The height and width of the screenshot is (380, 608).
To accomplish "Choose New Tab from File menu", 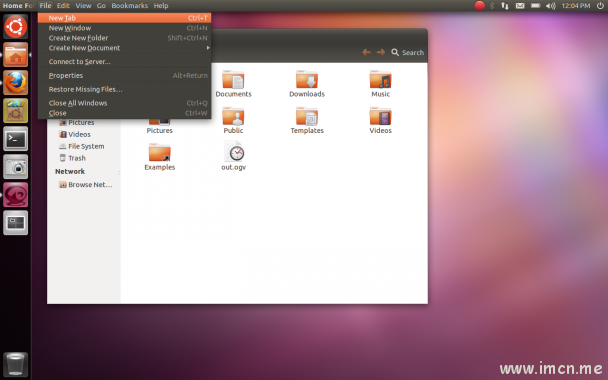I will point(124,18).
